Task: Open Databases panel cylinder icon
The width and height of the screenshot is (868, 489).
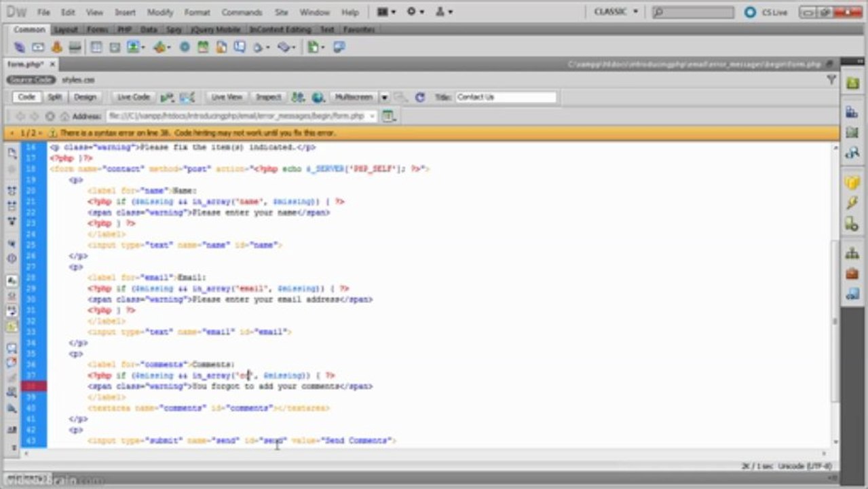Action: tap(852, 183)
